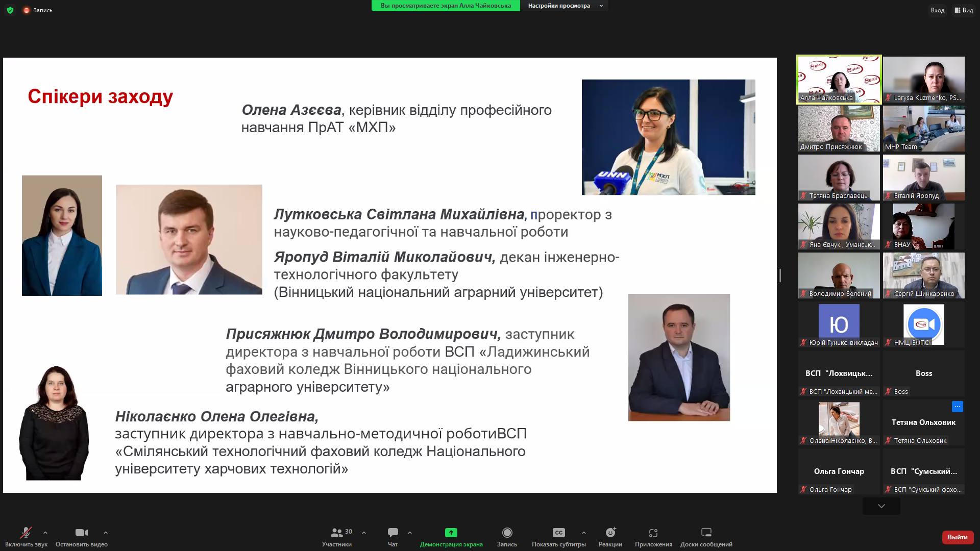The height and width of the screenshot is (551, 980).
Task: Select НМЦ ВФПО participant tile
Action: (x=924, y=324)
